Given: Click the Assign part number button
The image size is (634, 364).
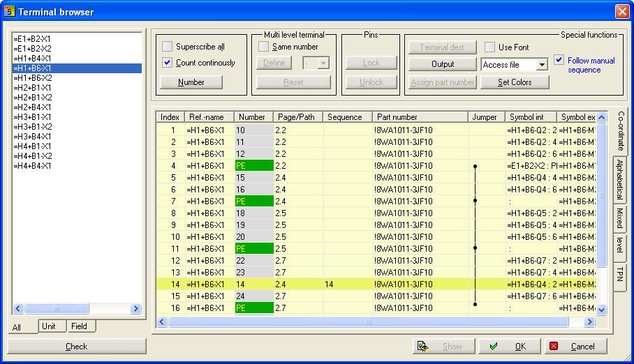Looking at the screenshot, I should point(443,82).
